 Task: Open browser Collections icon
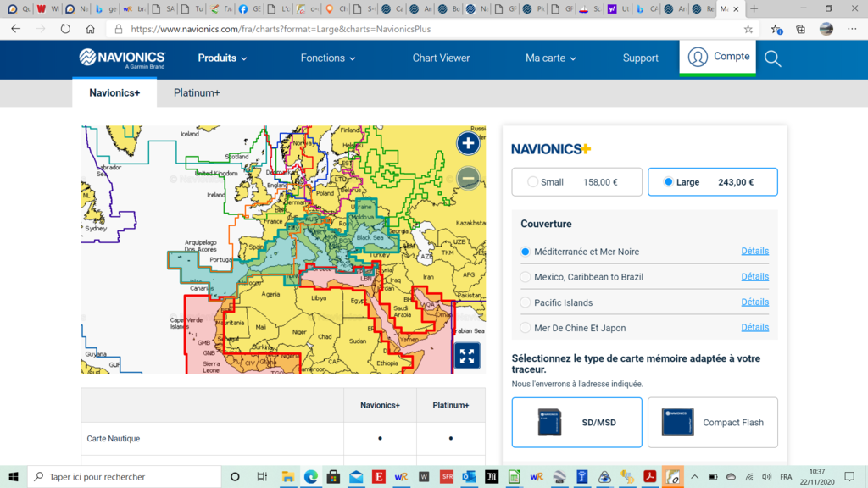coord(800,29)
